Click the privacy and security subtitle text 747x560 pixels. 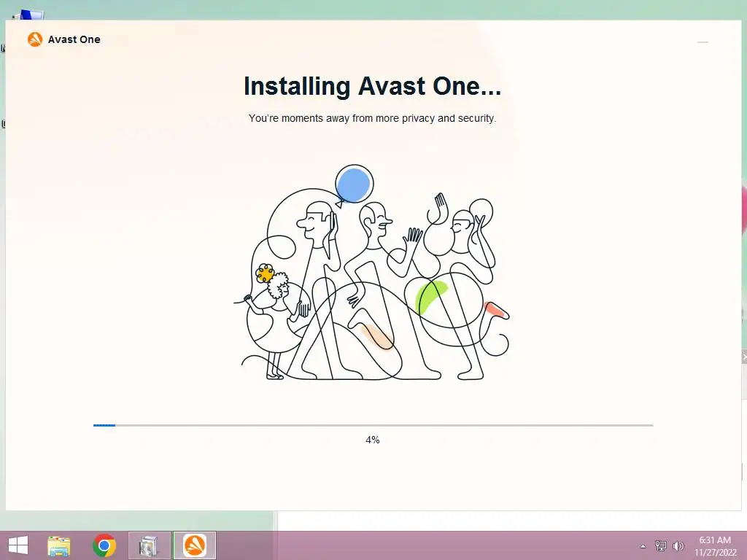(372, 118)
